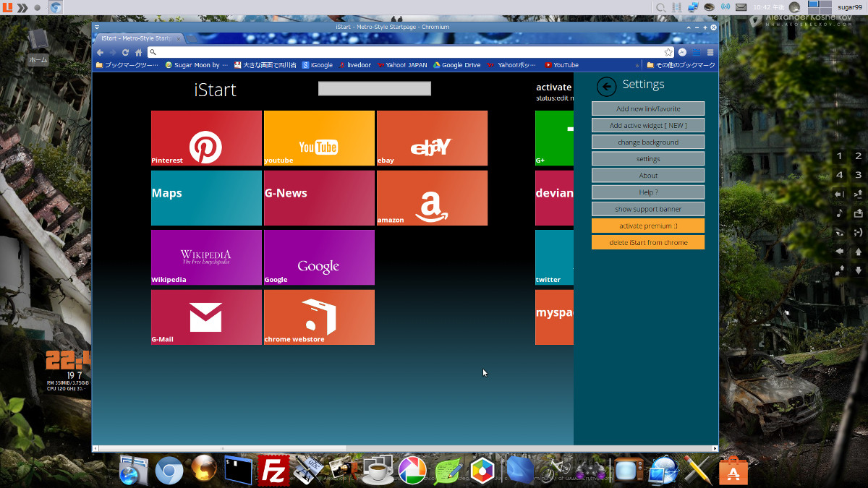This screenshot has height=488, width=868.
Task: Open the YouTube bookmark
Action: [561, 65]
